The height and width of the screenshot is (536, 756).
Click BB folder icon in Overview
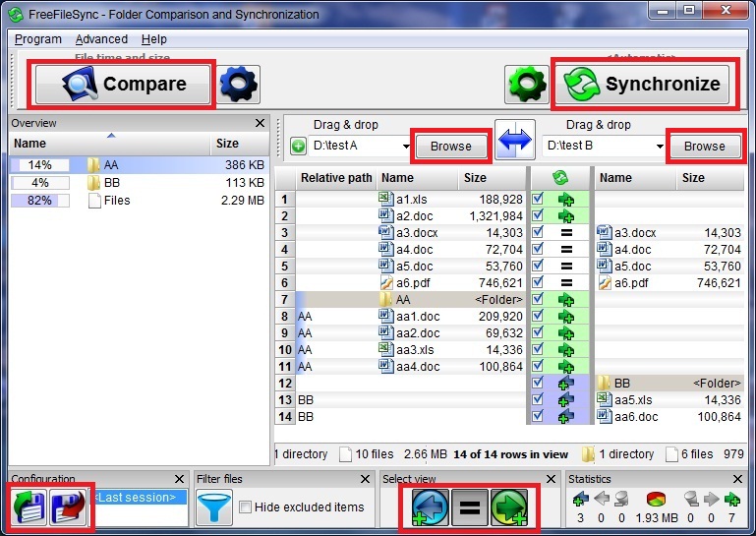93,183
